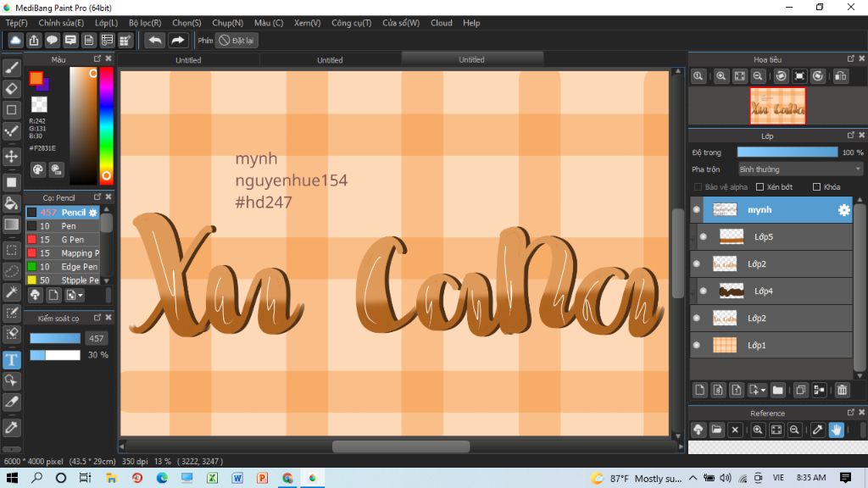Open the Chỉnh sửa(E) menu
Screen dimensions: 868x488
point(61,23)
